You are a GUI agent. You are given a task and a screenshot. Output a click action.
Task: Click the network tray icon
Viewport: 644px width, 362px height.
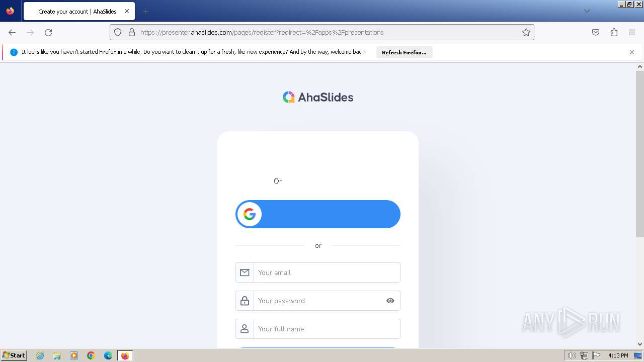[x=584, y=355]
